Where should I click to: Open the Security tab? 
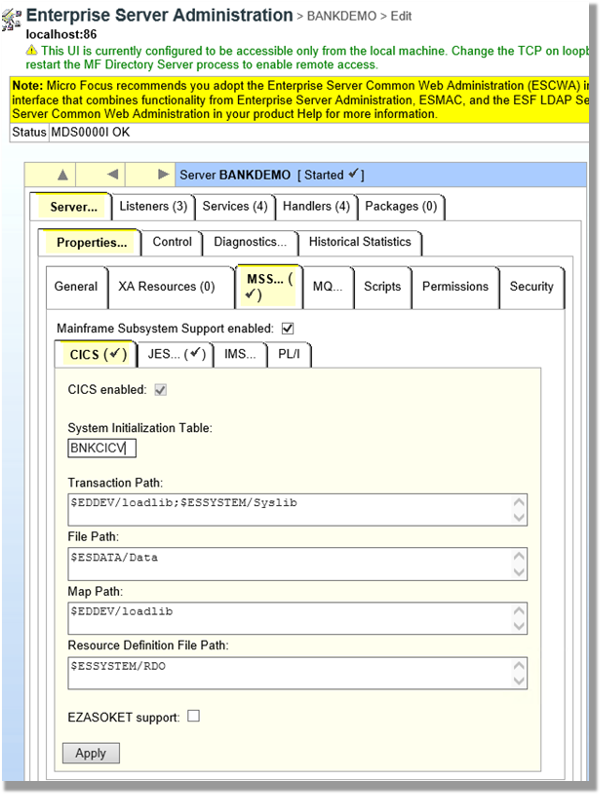click(531, 286)
